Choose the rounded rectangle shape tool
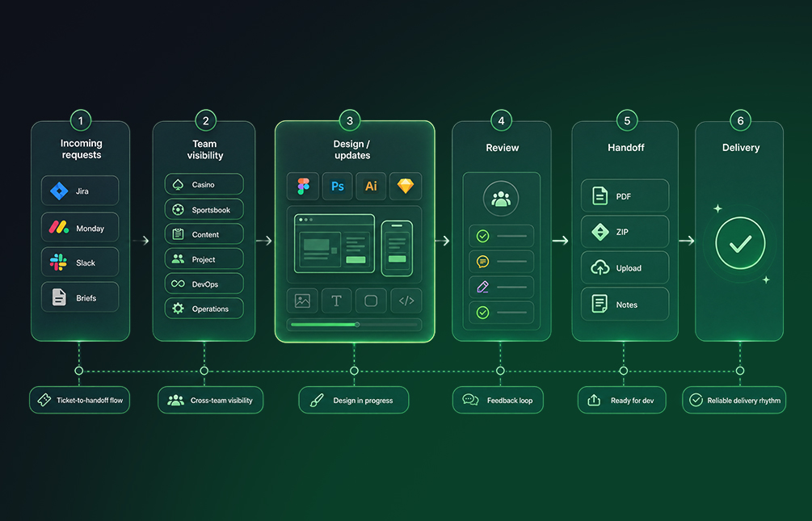The image size is (812, 521). tap(371, 300)
